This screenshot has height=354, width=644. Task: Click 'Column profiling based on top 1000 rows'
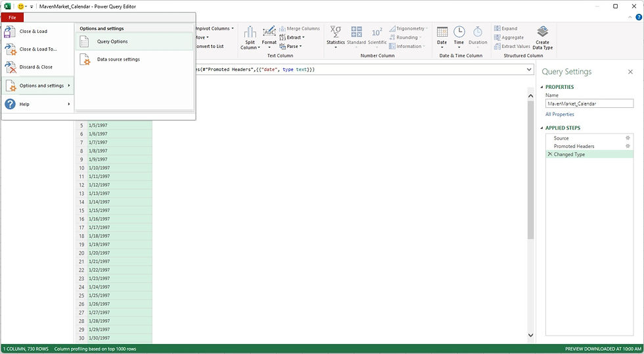[95, 349]
